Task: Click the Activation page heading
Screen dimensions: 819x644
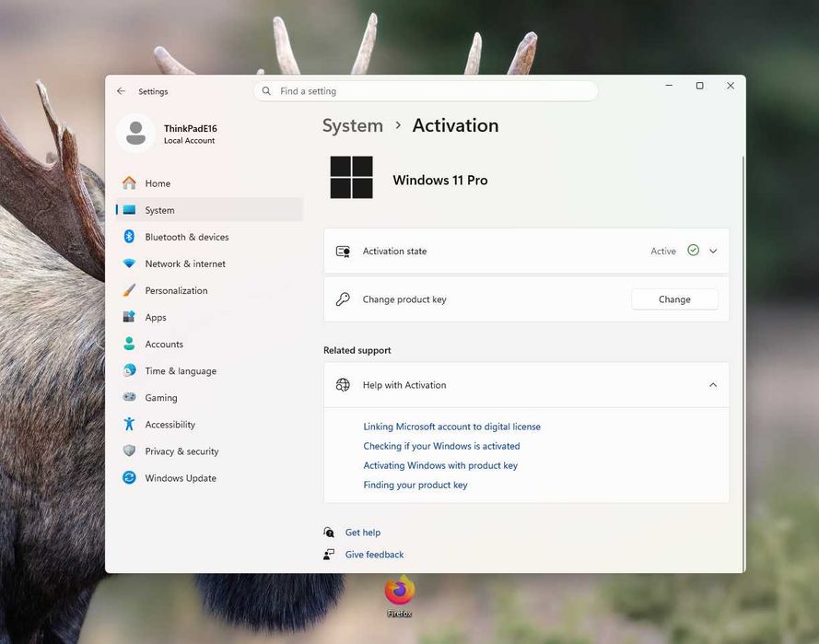Action: click(x=455, y=126)
